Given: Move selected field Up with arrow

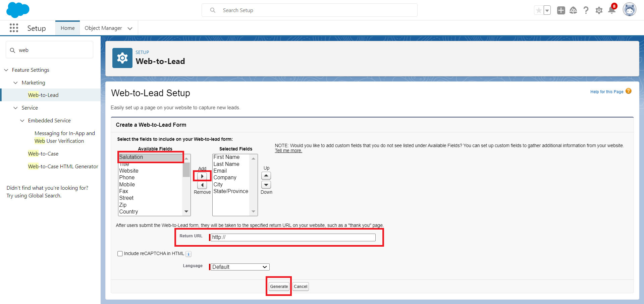Looking at the screenshot, I should click(266, 176).
